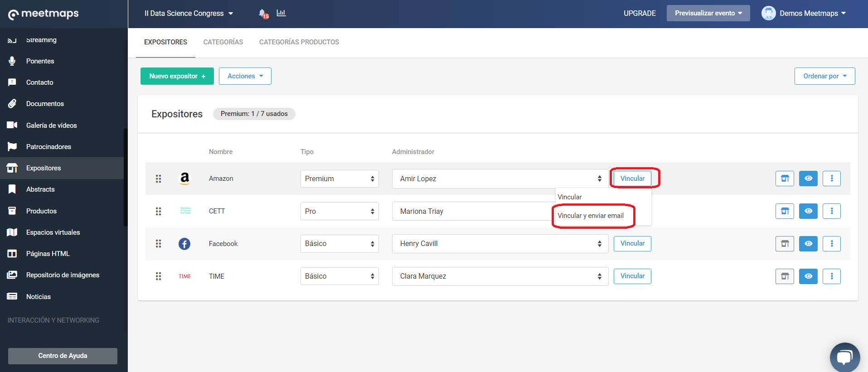Open Expositores in the sidebar
Image resolution: width=868 pixels, height=372 pixels.
tap(62, 168)
